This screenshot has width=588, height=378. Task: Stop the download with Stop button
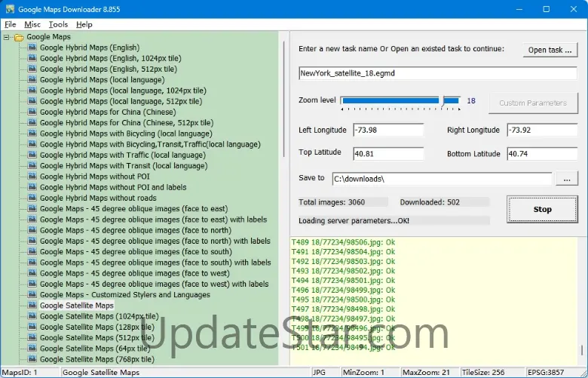tap(542, 210)
